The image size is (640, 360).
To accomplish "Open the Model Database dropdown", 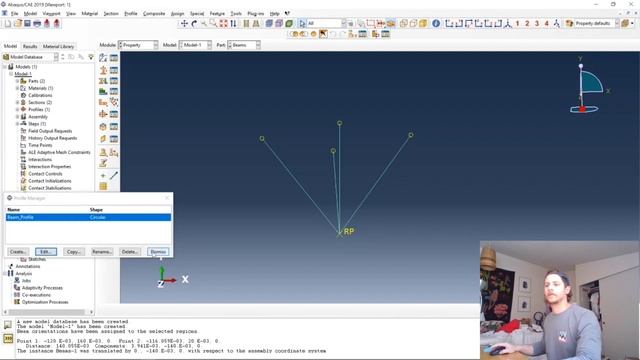I will [x=30, y=57].
